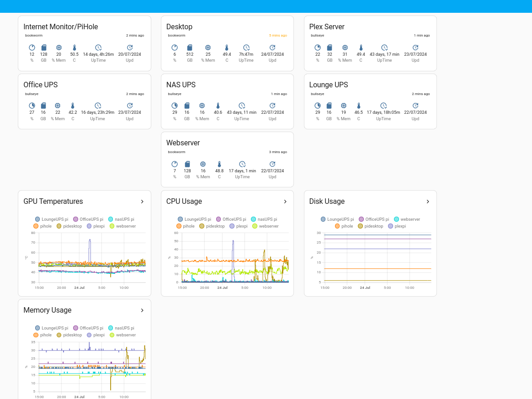Click the CPU percentage gauge icon on Desktop card
Image resolution: width=532 pixels, height=399 pixels.
pos(175,48)
